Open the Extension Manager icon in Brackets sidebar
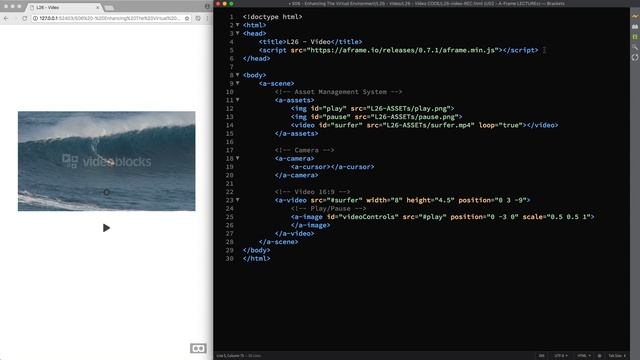640x360 pixels. coord(635,27)
